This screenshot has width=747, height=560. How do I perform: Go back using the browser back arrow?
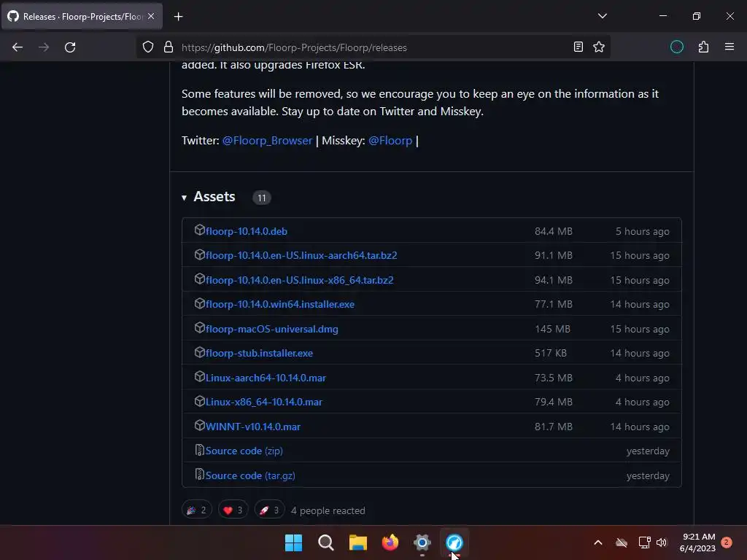click(18, 47)
